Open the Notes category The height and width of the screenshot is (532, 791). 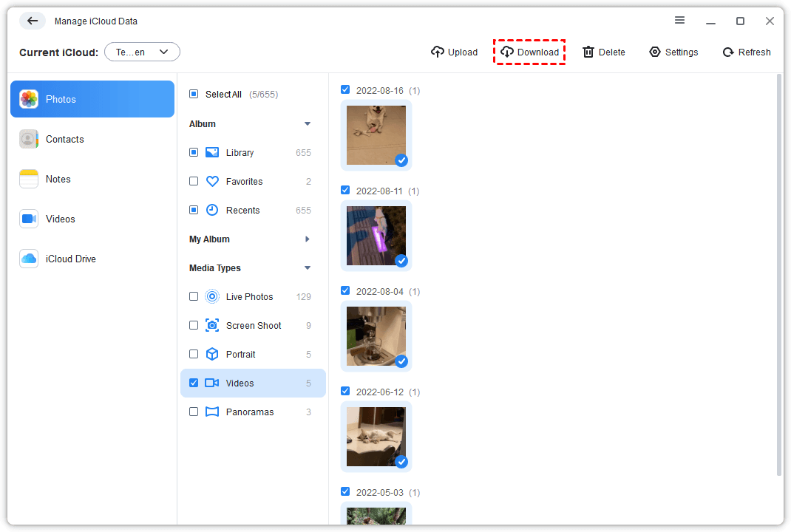(92, 179)
